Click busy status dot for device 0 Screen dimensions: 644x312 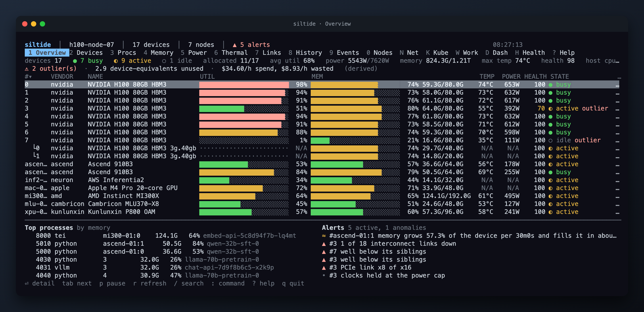(x=550, y=85)
